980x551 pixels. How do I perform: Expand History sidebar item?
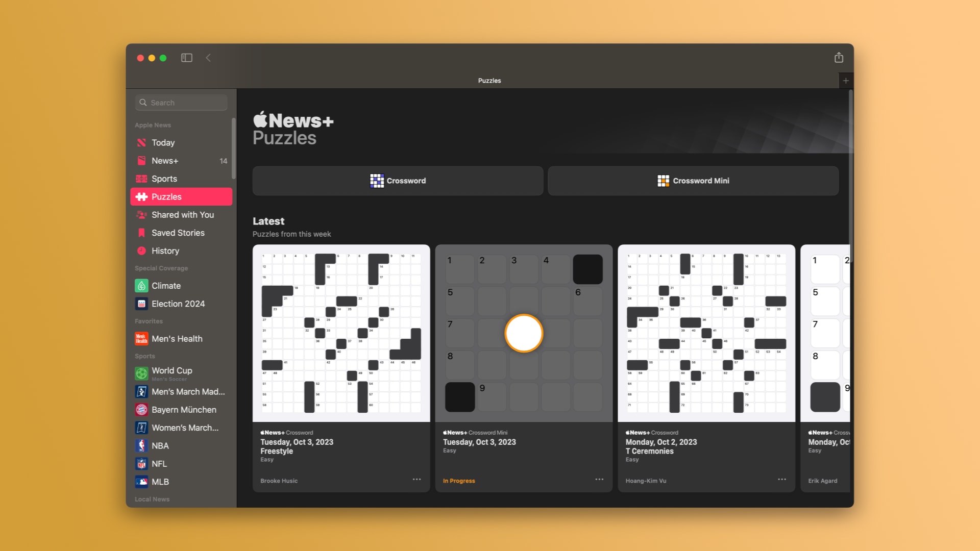pos(166,251)
